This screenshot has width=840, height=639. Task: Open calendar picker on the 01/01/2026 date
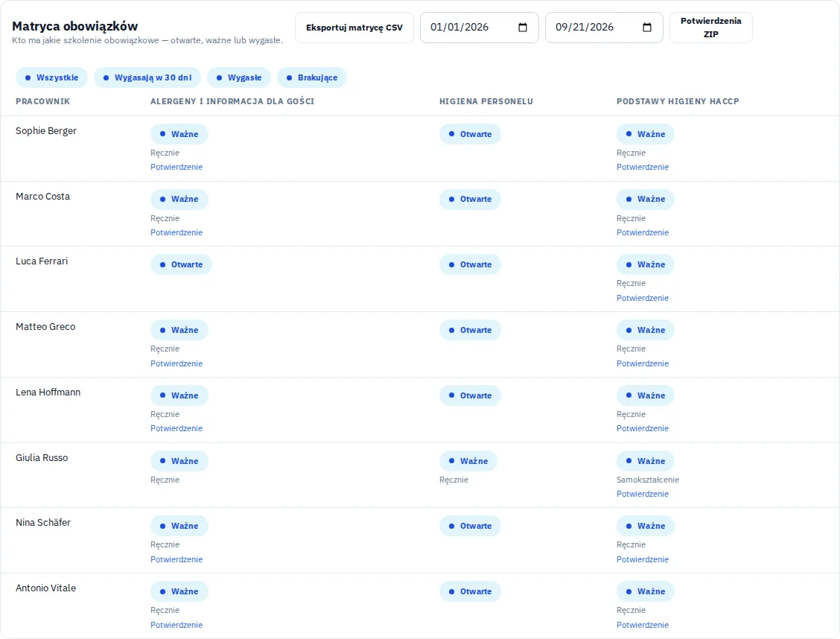pyautogui.click(x=523, y=28)
